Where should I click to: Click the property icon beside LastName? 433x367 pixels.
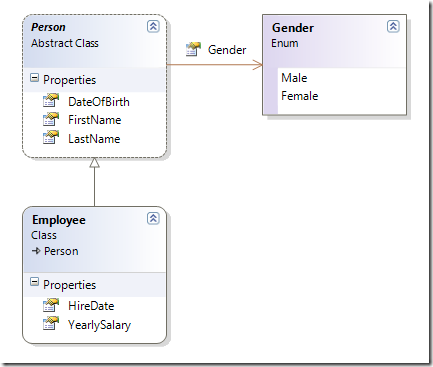(51, 137)
